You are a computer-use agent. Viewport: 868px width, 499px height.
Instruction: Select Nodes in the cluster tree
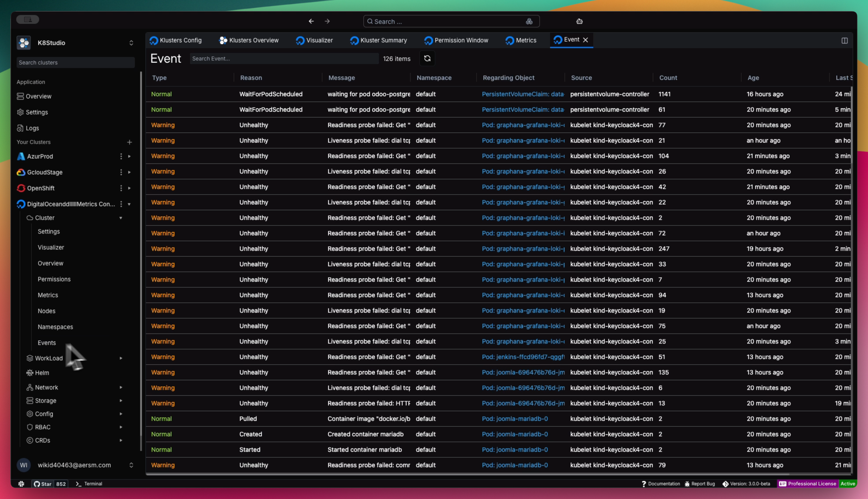46,311
